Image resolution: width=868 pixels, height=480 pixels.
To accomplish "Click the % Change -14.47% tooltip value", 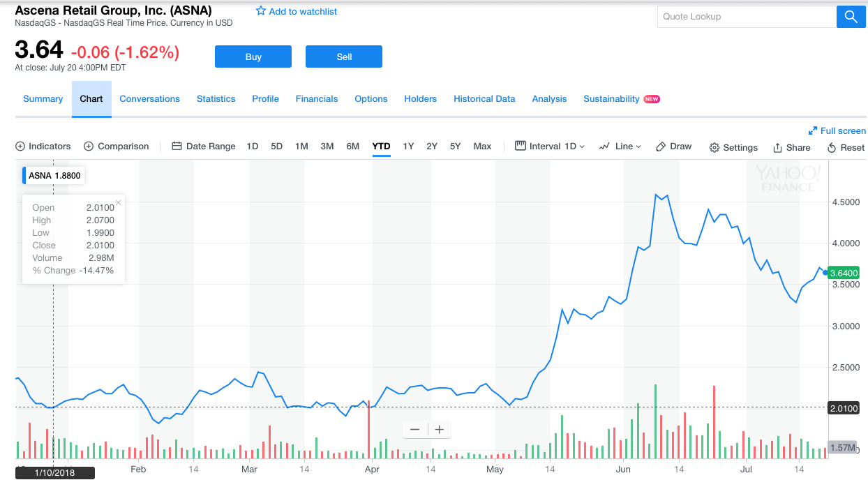I will tap(96, 271).
